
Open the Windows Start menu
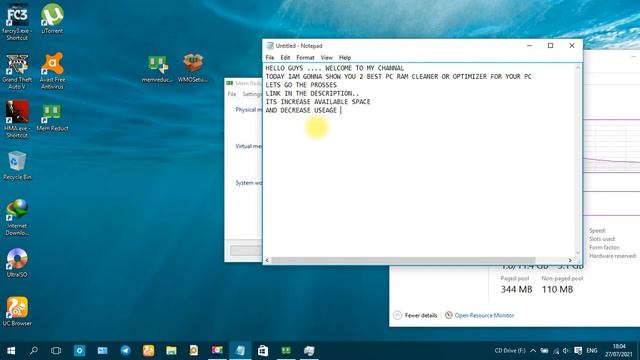pos(11,351)
